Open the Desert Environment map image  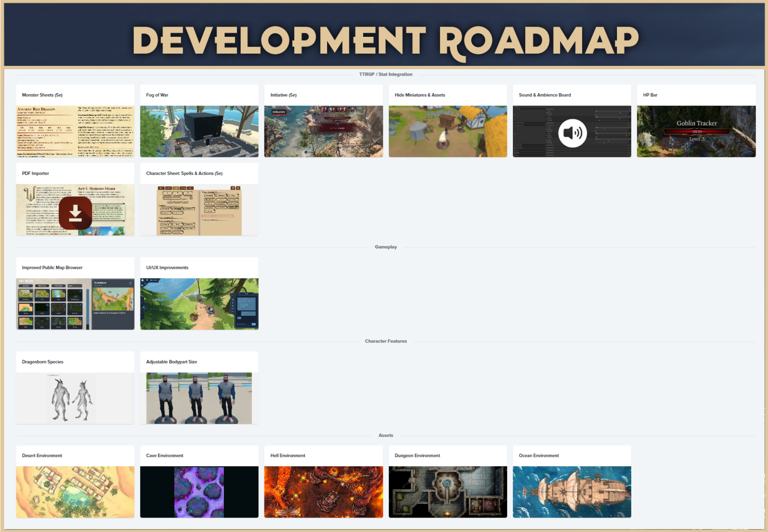(75, 492)
